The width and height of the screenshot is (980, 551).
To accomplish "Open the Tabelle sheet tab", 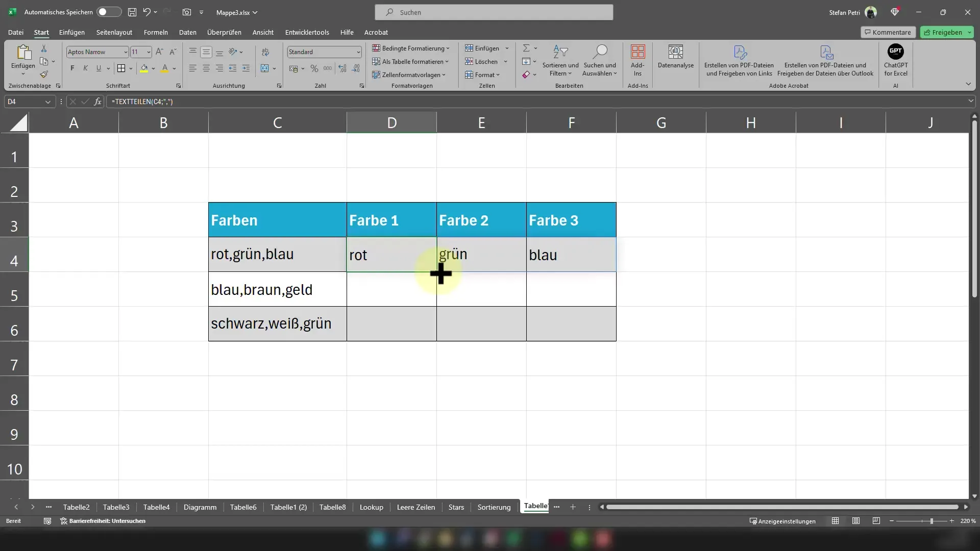I will (x=535, y=507).
